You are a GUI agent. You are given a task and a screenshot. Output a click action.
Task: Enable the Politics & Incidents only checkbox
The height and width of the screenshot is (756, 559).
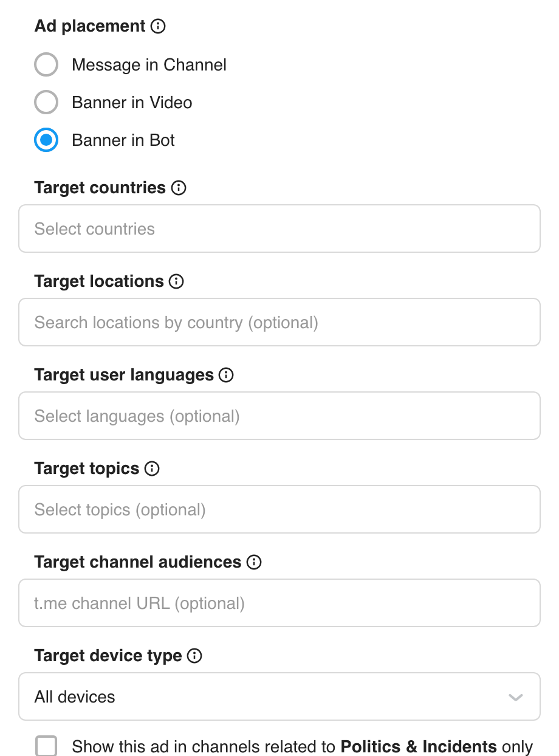click(x=46, y=746)
